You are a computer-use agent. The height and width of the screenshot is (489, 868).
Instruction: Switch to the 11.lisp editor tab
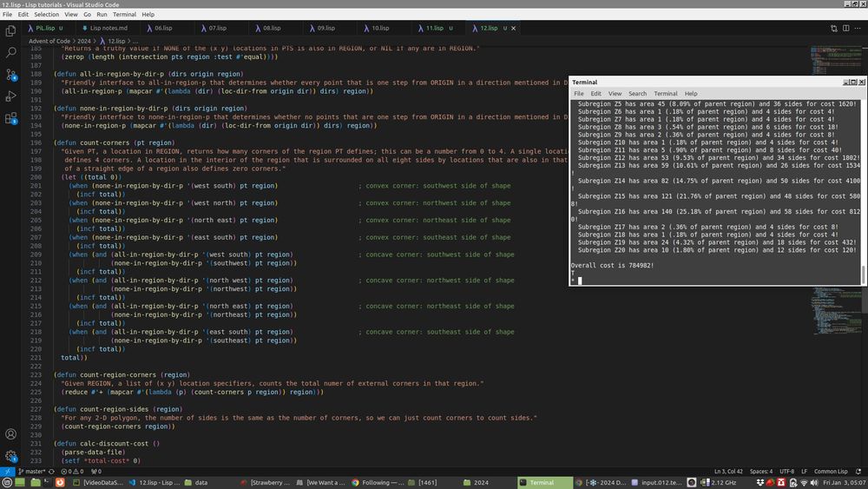pyautogui.click(x=434, y=28)
